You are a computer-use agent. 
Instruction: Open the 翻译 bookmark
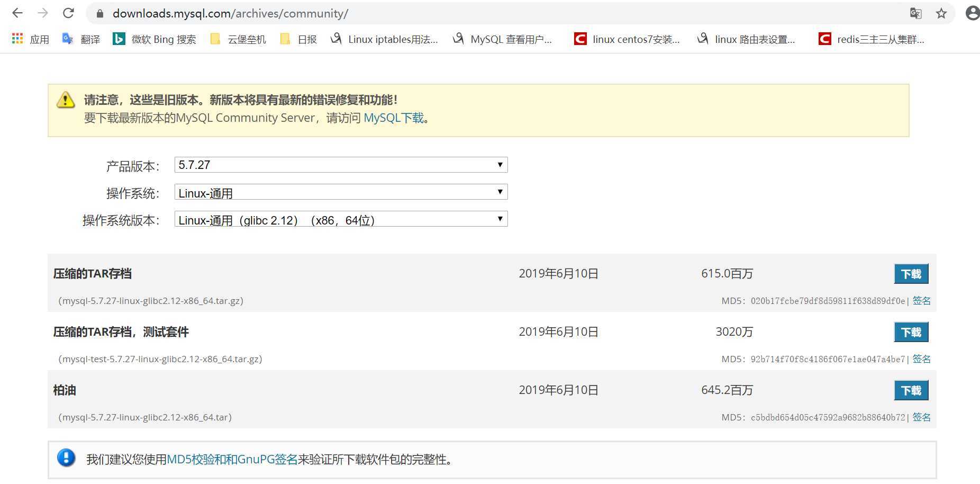81,39
